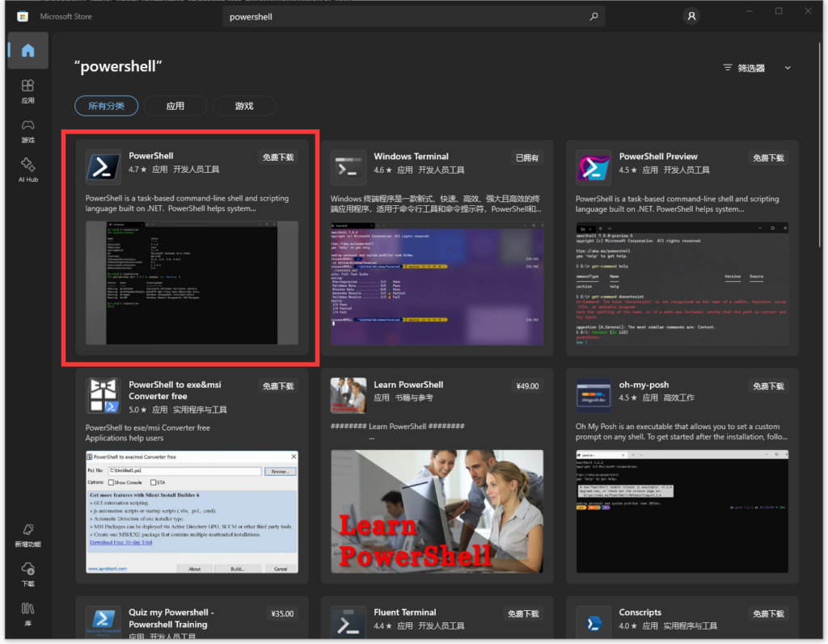Click PowerShell to exe&msi Converter free title
Screen dimensions: 828x644
coord(175,390)
